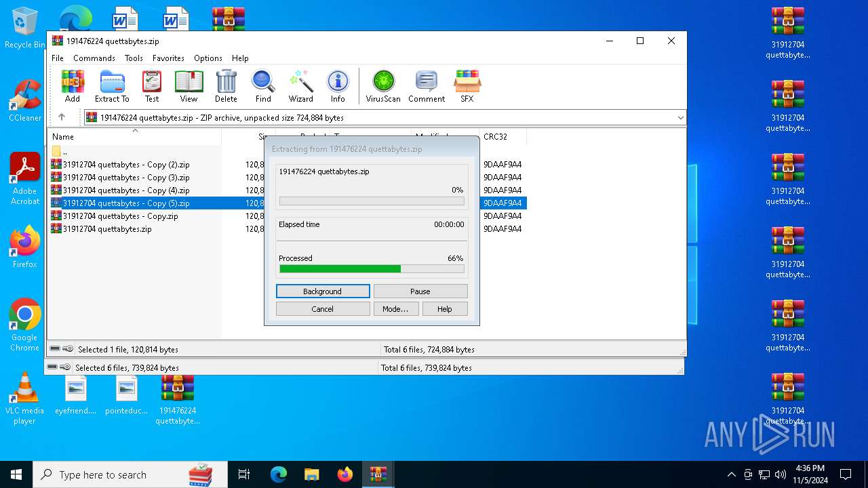
Task: Open File Explorer from the taskbar
Action: pyautogui.click(x=311, y=474)
